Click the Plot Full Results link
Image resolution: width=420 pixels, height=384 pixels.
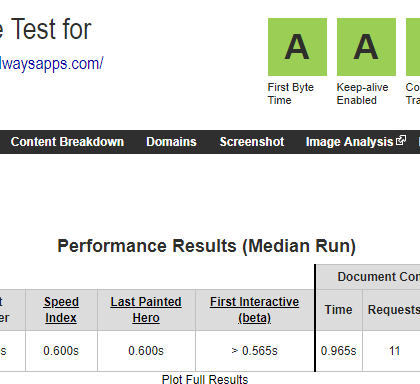click(205, 379)
